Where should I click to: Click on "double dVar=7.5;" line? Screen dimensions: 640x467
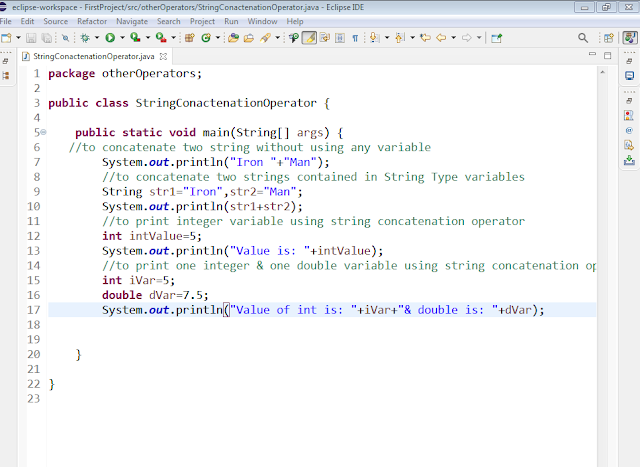point(155,295)
